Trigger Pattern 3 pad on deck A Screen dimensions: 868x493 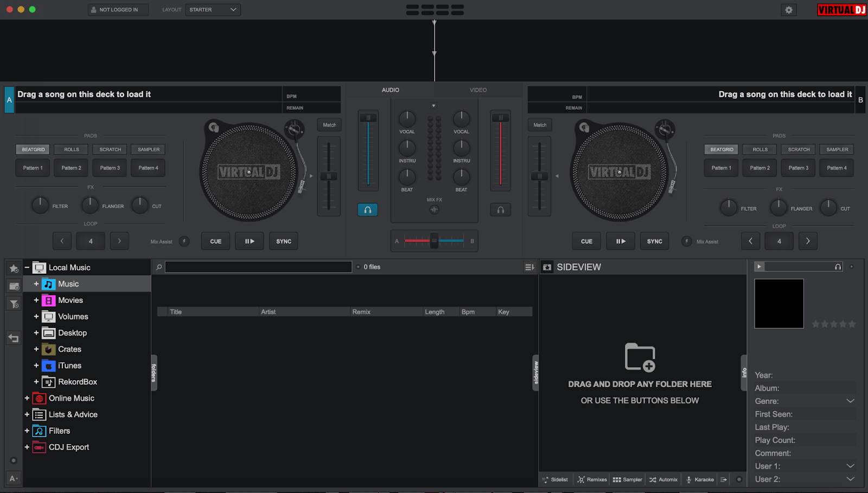point(110,168)
